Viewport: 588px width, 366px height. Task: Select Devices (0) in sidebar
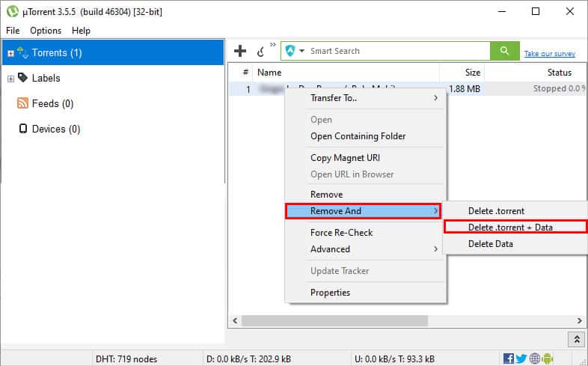point(56,129)
